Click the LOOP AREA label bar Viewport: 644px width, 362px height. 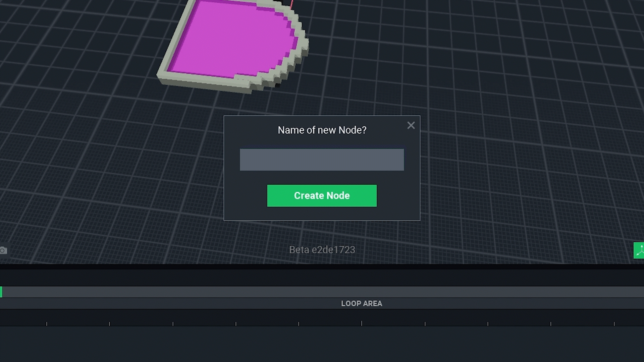(361, 303)
